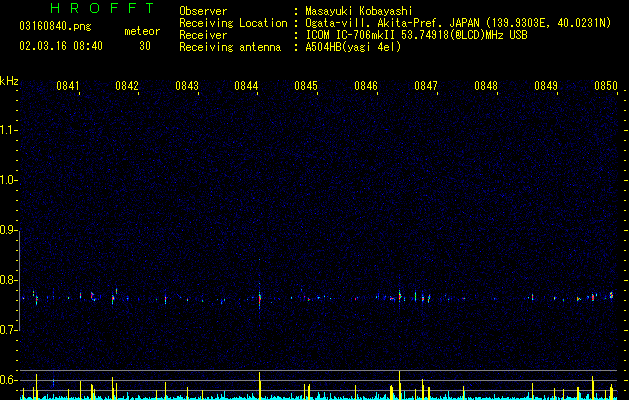Click the 0849 time marker
Screen dimensions: 629x400
click(x=546, y=86)
